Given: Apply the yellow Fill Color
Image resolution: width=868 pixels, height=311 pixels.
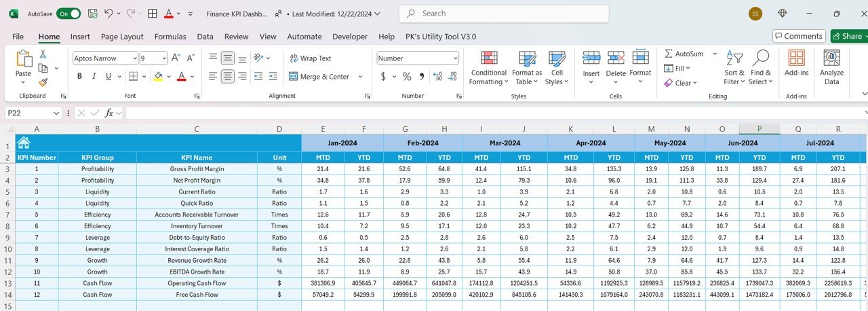Looking at the screenshot, I should point(158,77).
